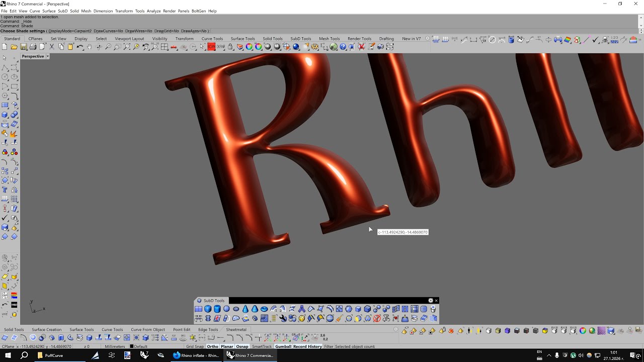This screenshot has width=644, height=362.
Task: Switch to the Viewport Layout tab
Action: [x=129, y=39]
